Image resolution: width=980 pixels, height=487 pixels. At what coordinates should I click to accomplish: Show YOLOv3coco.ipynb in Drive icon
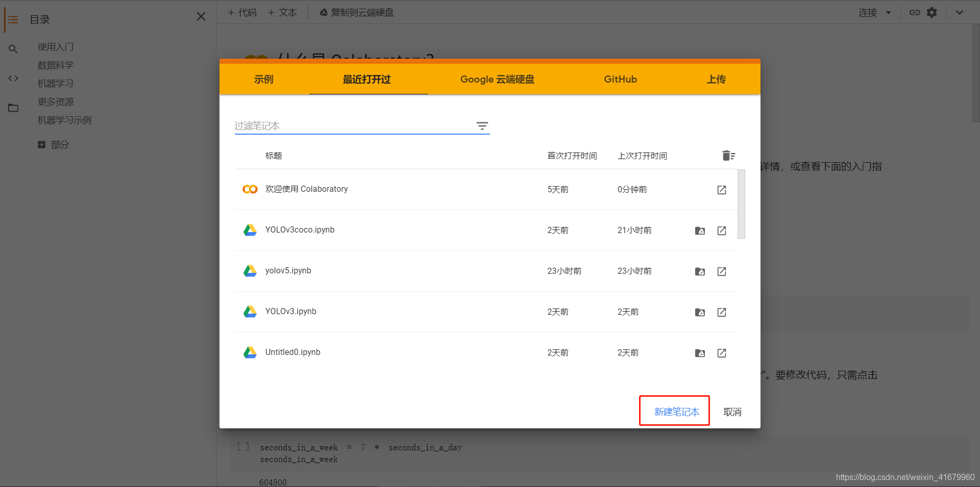(700, 230)
